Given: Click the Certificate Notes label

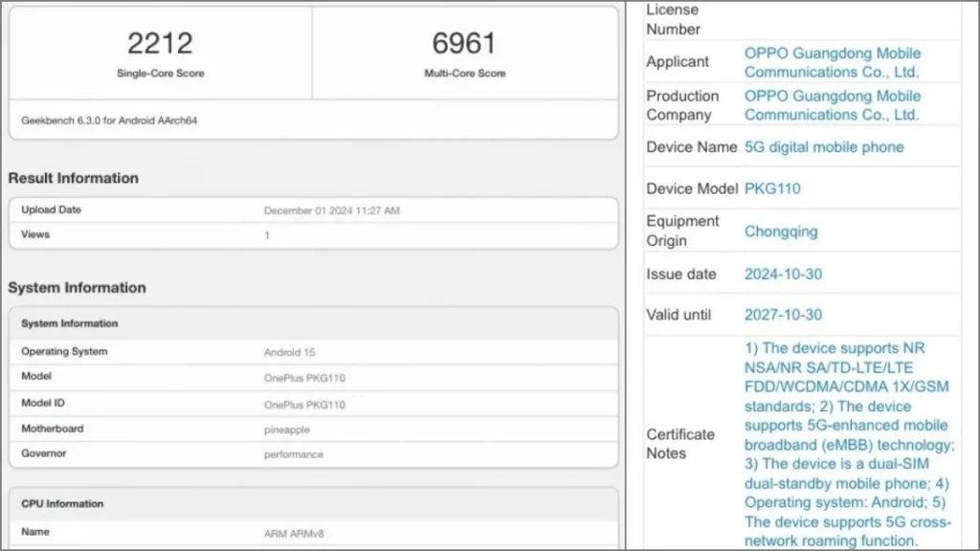Looking at the screenshot, I should click(x=680, y=444).
